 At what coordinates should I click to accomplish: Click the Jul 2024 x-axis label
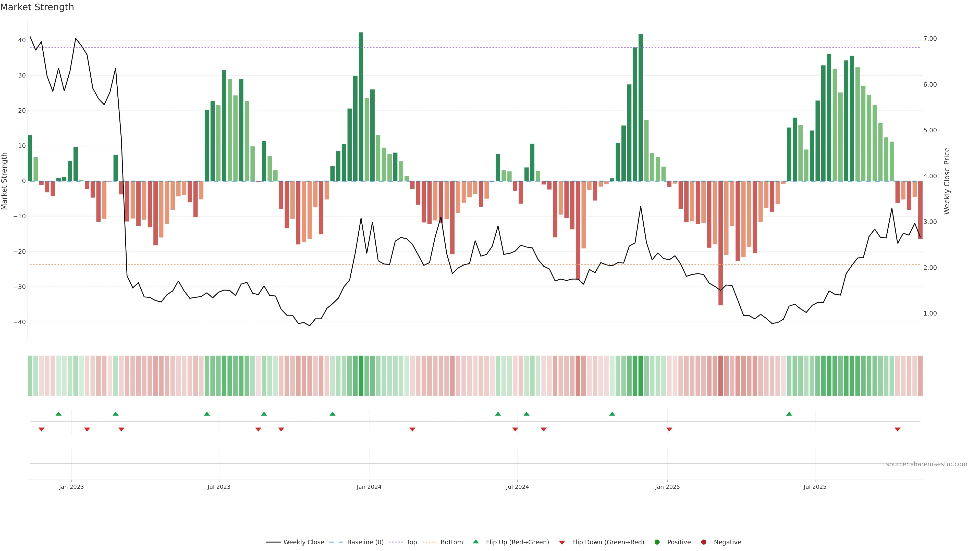517,487
